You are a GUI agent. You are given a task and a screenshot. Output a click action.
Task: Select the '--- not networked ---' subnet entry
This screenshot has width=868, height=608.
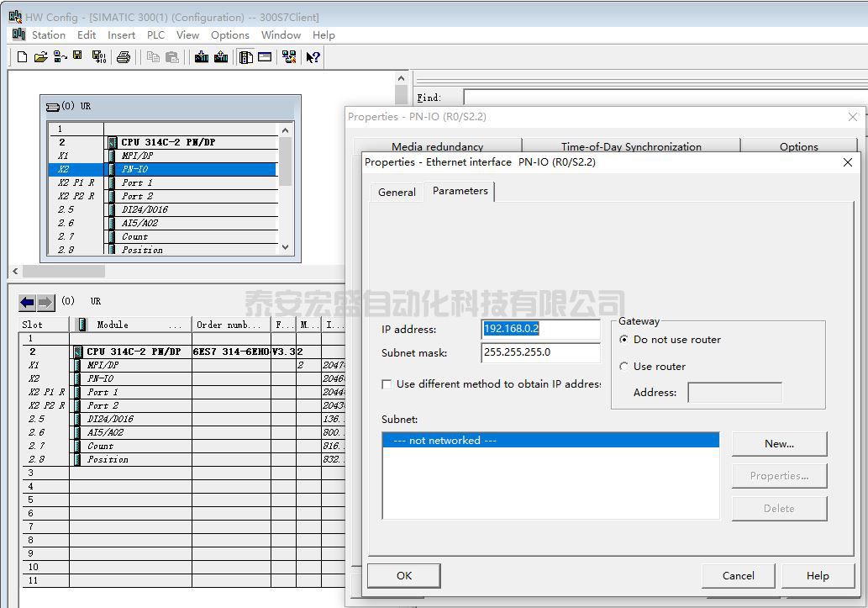[550, 441]
